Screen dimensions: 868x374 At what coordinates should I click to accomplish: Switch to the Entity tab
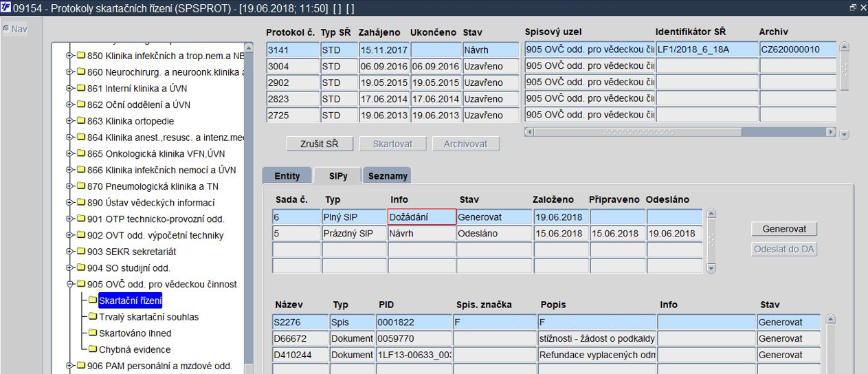[x=287, y=176]
